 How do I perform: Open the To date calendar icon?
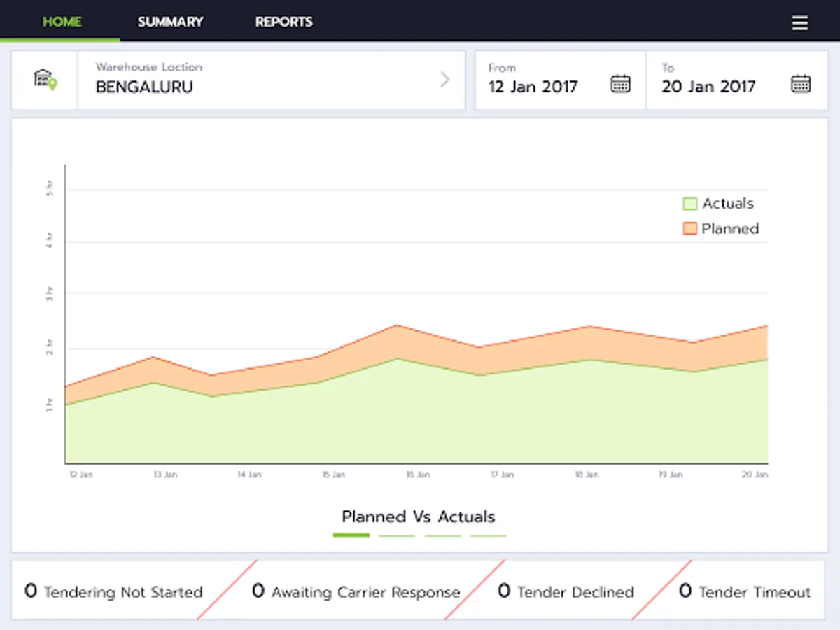click(x=801, y=83)
